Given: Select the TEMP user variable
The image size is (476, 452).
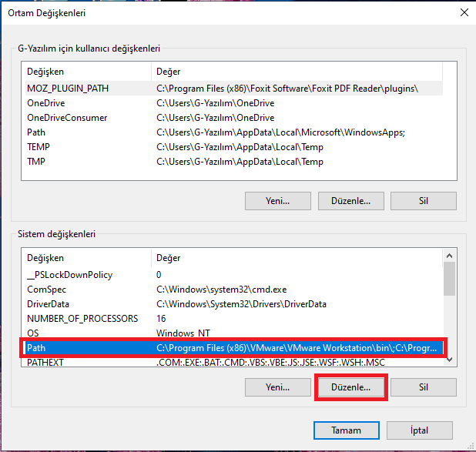Looking at the screenshot, I should pyautogui.click(x=39, y=147).
